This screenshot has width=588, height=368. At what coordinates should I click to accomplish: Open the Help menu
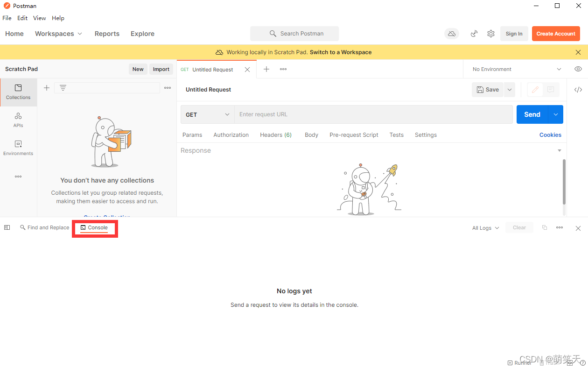coord(58,18)
